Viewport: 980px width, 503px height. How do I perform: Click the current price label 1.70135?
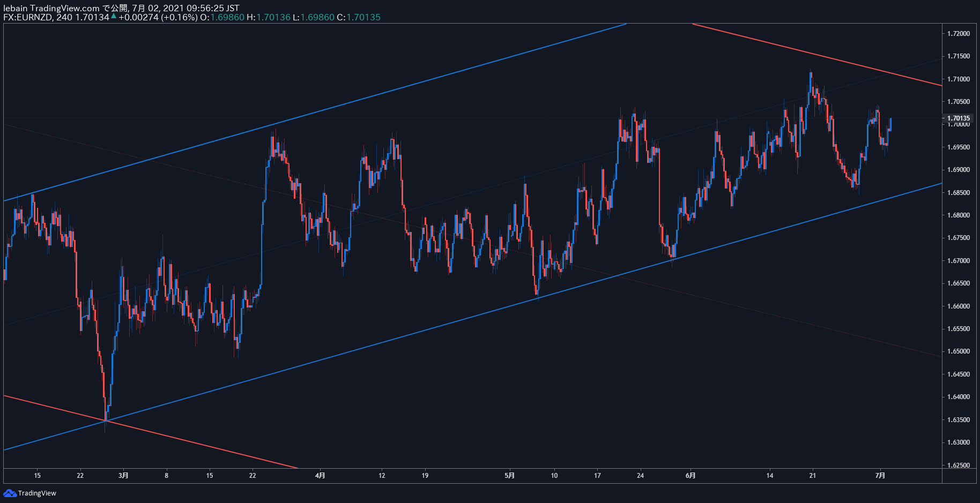(959, 118)
